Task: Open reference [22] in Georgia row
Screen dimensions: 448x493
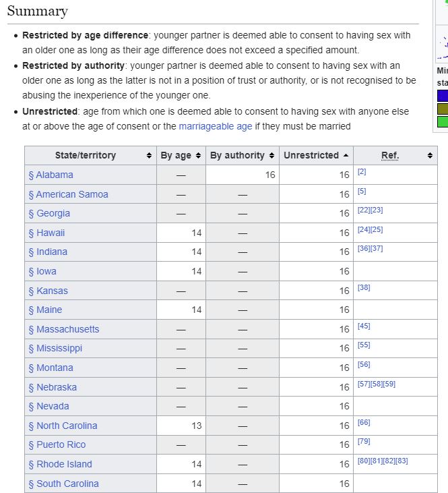Action: click(x=364, y=210)
